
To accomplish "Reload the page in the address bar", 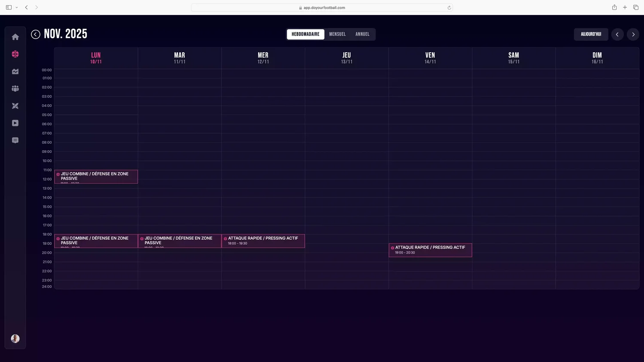I will coord(449,8).
